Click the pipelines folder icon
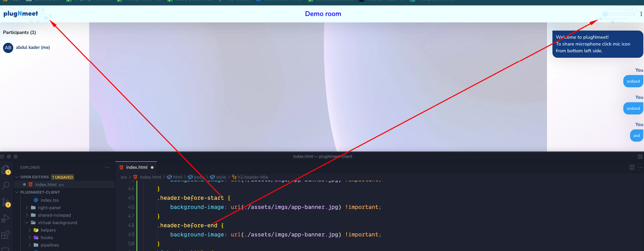 pos(36,245)
